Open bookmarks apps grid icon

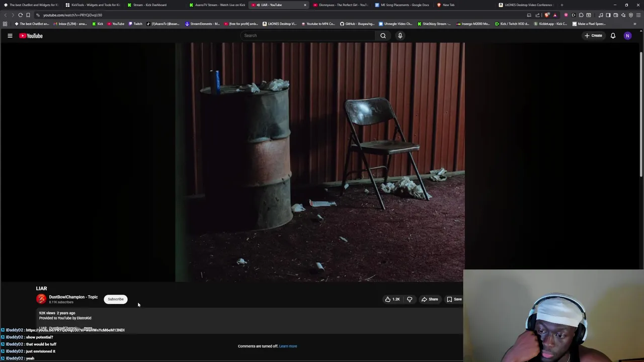(x=5, y=24)
